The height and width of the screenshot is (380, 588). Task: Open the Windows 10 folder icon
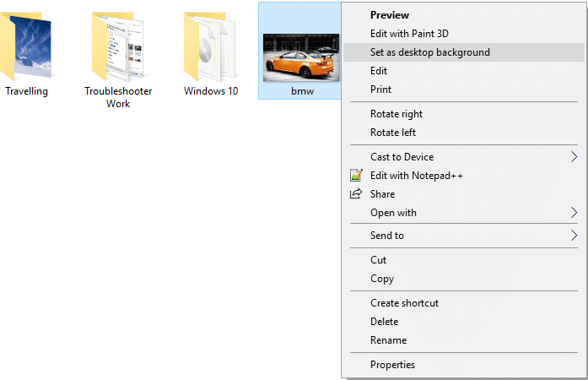[210, 46]
